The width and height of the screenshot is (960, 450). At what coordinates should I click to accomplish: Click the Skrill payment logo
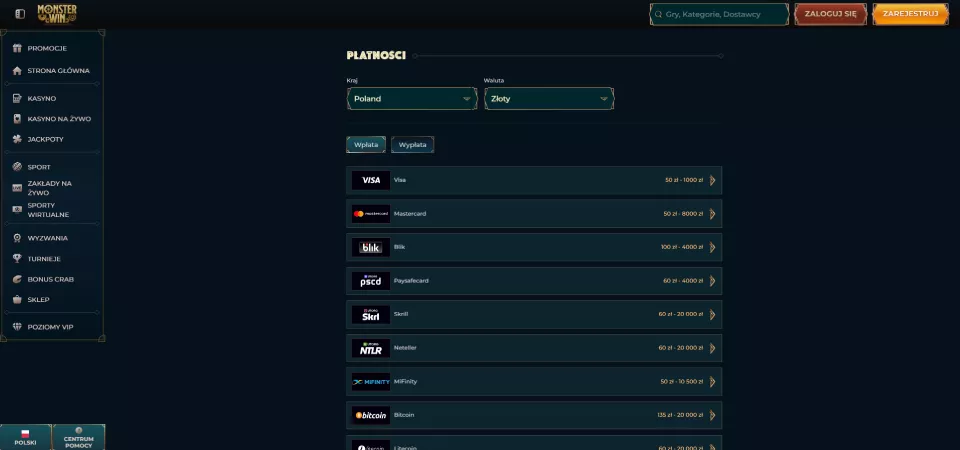click(x=370, y=314)
